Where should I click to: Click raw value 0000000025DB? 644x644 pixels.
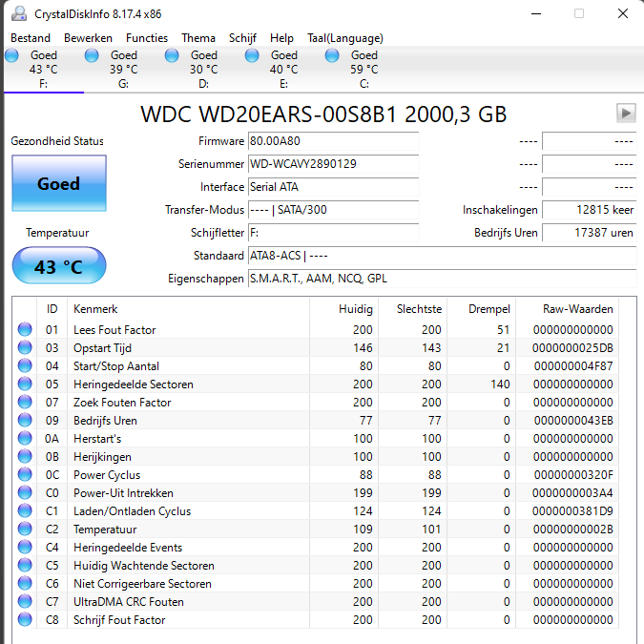coord(572,348)
